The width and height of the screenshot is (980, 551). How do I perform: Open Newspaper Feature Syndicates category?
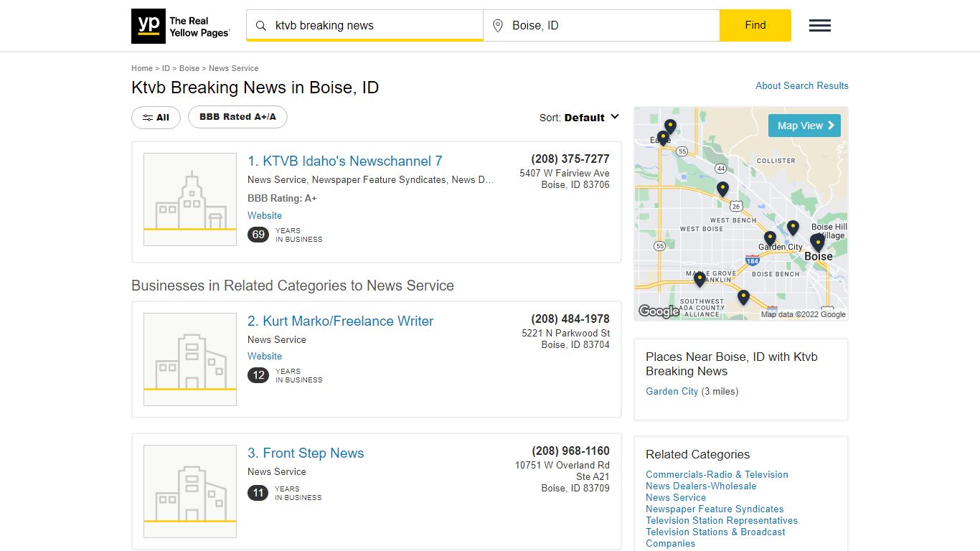click(715, 509)
